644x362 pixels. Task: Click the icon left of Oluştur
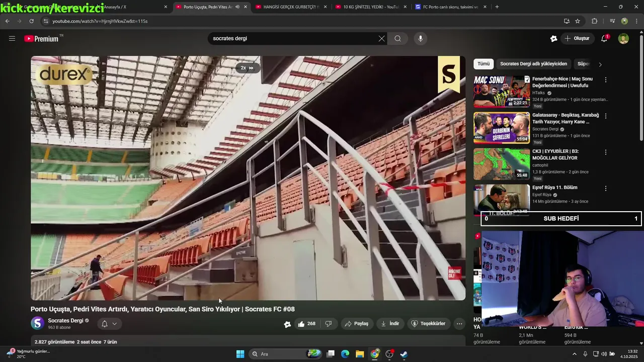[x=553, y=38]
